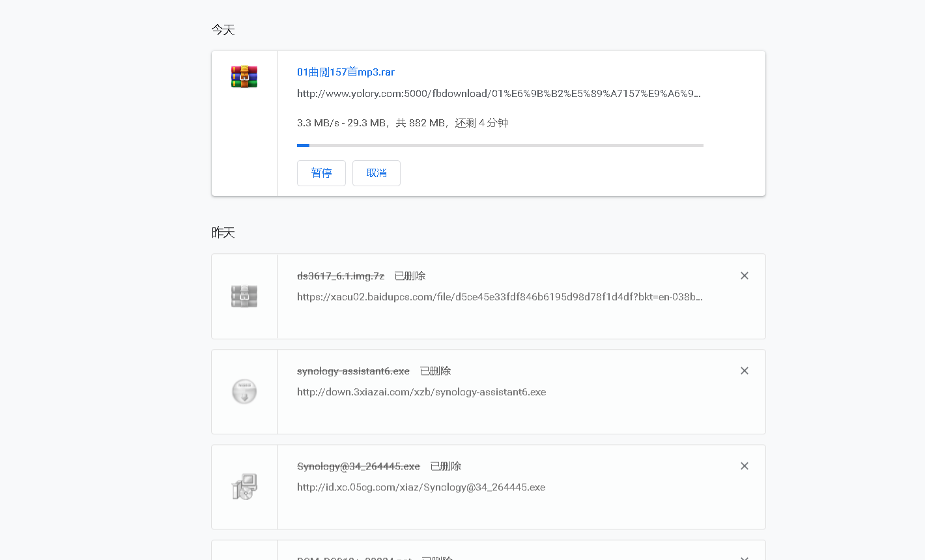Open the down.3xiazai.com source URL
The image size is (925, 560).
tap(421, 392)
